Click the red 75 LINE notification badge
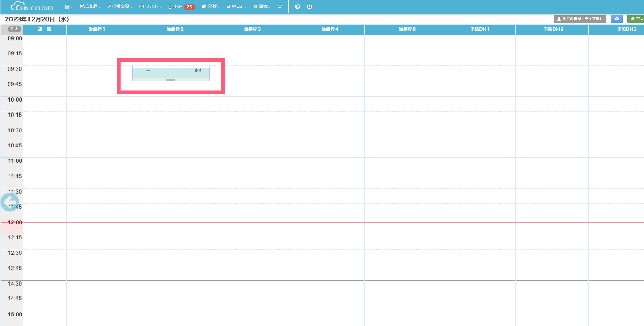Screen dimensions: 644x326 (189, 7)
